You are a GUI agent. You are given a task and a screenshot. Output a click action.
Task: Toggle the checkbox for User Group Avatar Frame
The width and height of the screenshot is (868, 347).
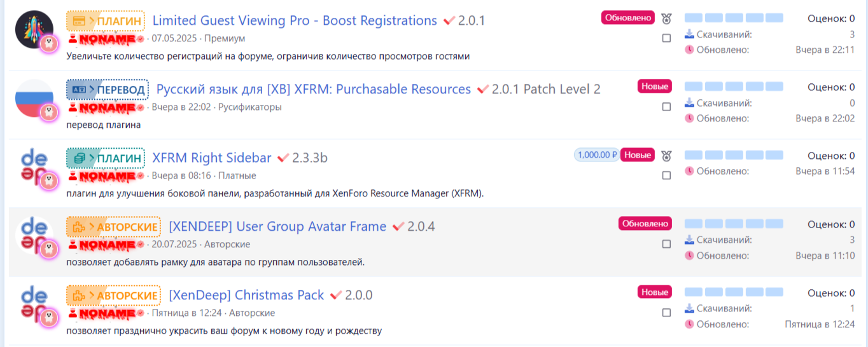[x=666, y=244]
